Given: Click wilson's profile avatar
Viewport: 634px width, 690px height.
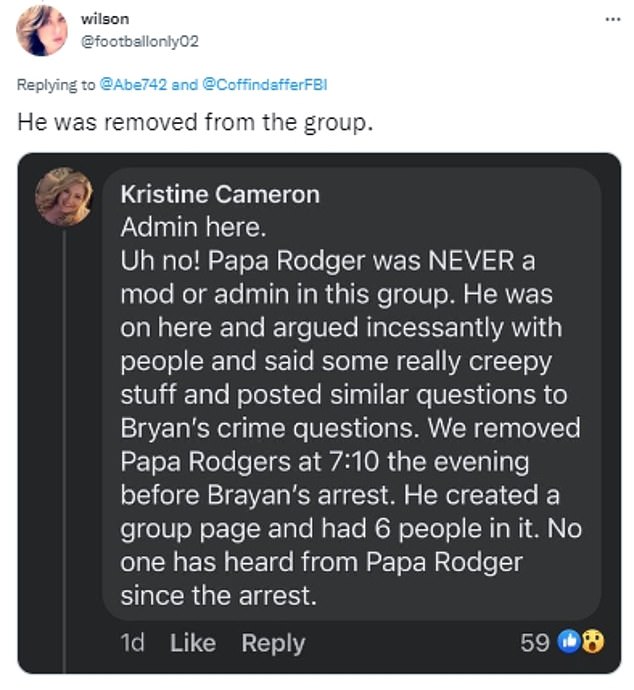Looking at the screenshot, I should 41,30.
